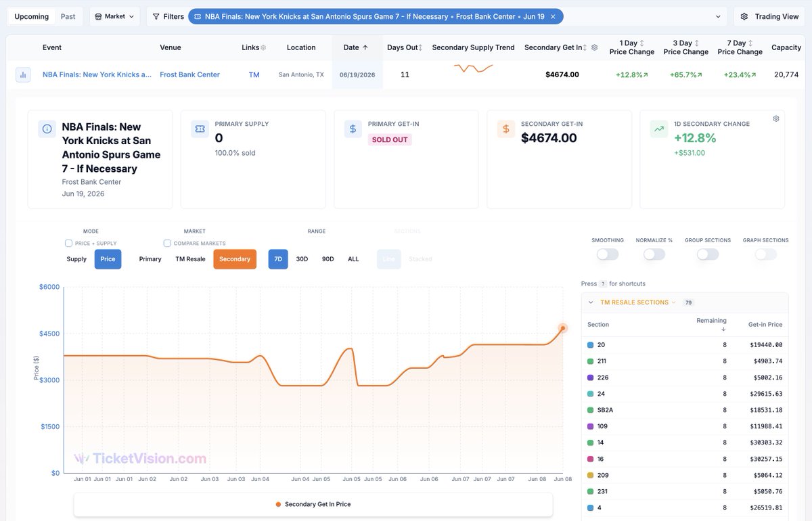Select Primary market
The width and height of the screenshot is (812, 521).
click(150, 259)
